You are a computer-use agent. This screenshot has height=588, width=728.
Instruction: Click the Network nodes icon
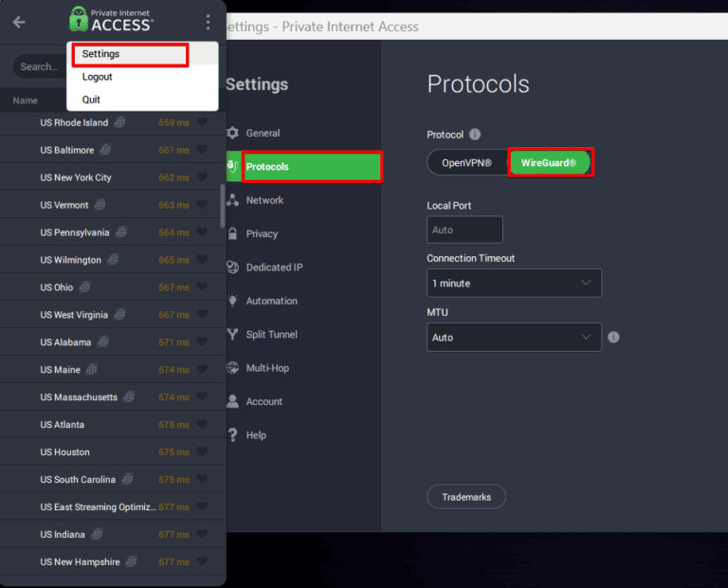pyautogui.click(x=232, y=200)
